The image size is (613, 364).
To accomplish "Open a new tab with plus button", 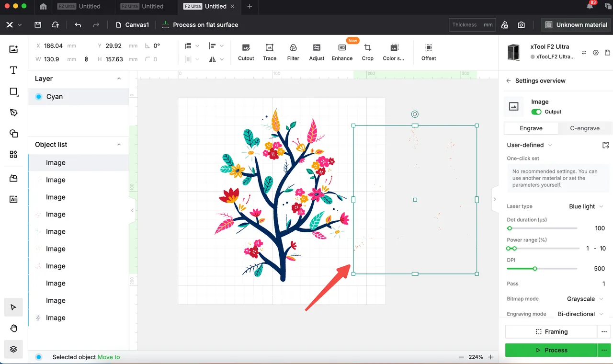I will click(250, 6).
